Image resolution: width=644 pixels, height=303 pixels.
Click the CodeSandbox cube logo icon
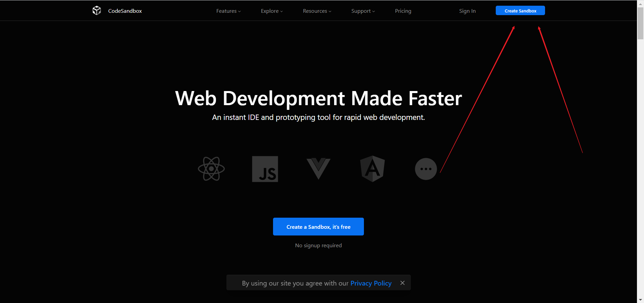[x=97, y=11]
